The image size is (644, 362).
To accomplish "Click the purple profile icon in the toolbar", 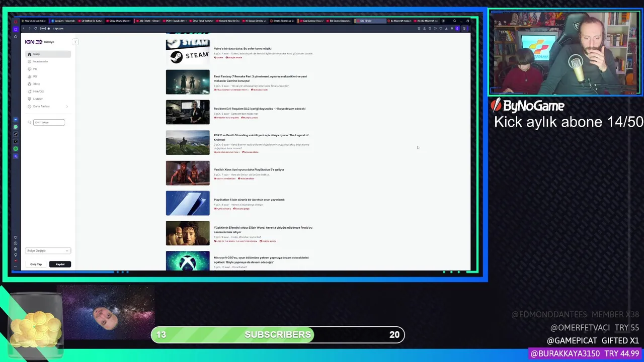I will pyautogui.click(x=457, y=28).
